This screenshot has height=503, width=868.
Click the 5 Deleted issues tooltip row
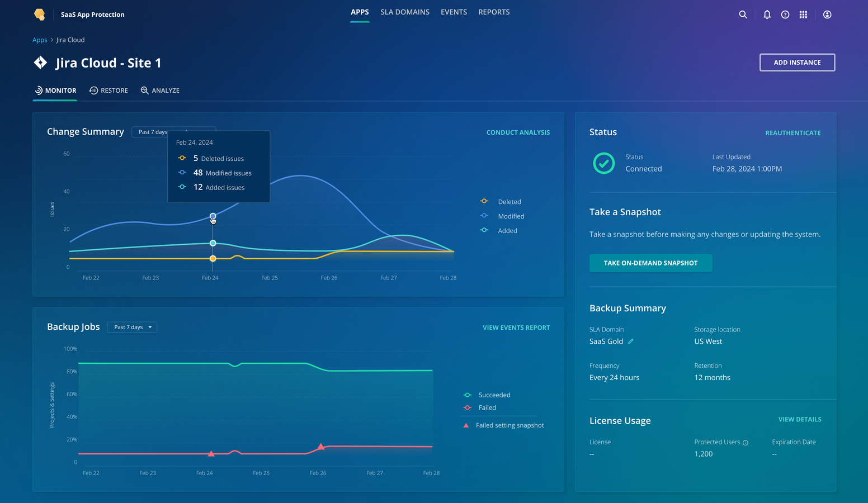211,158
